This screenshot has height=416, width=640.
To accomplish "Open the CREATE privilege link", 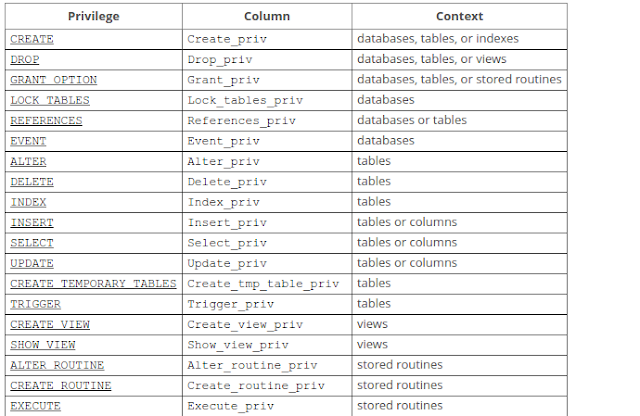I will 32,39.
